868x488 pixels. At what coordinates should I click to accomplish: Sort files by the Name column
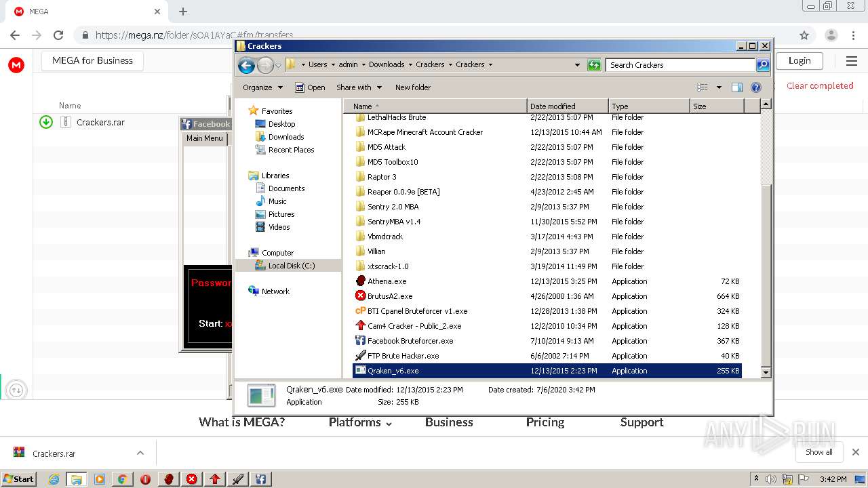435,106
